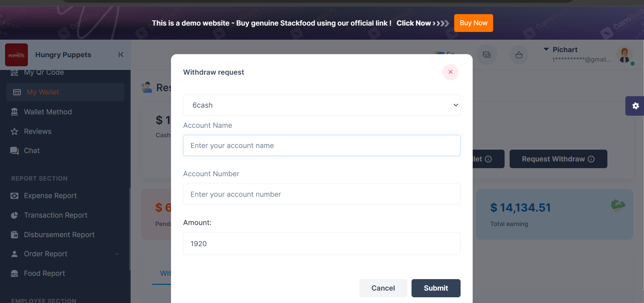Click the Request Withdraw info icon

(591, 159)
